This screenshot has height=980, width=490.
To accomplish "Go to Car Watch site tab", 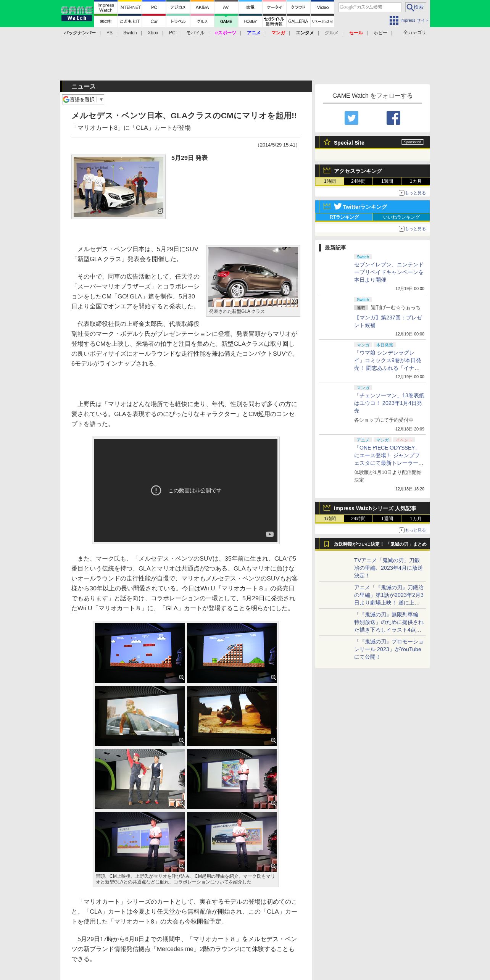I will coord(154,21).
